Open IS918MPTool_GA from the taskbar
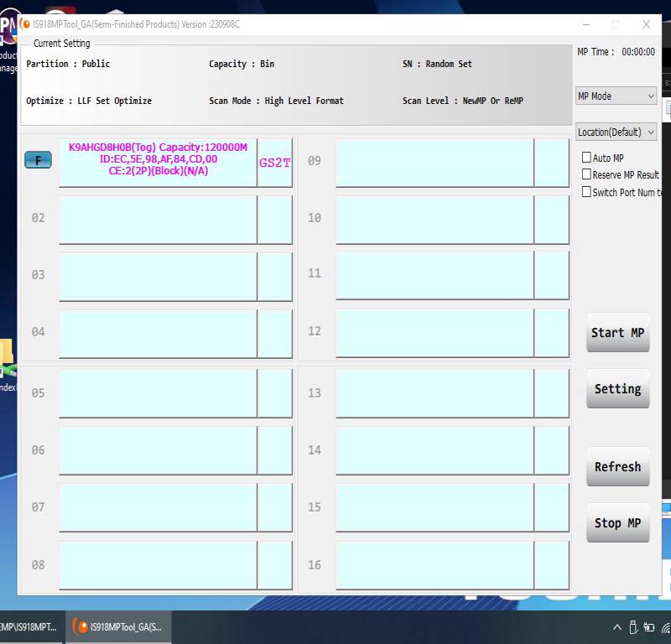Viewport: 671px width, 644px height. click(x=118, y=626)
